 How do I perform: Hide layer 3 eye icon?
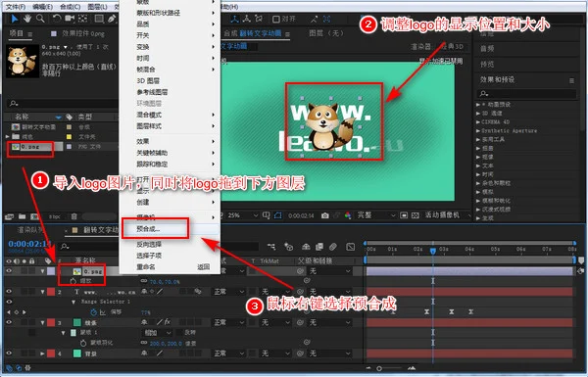pyautogui.click(x=9, y=322)
